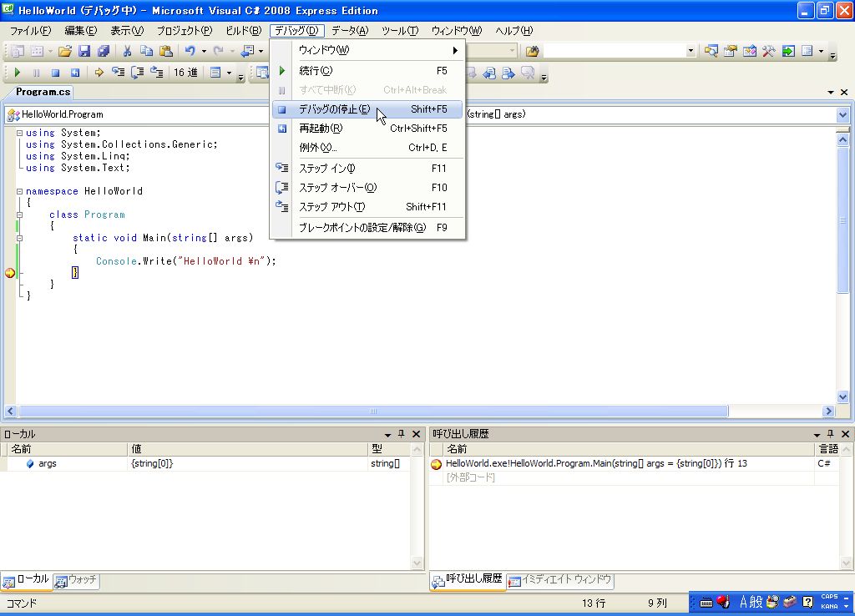Toggle hexadecimal display with 16進 button
The height and width of the screenshot is (616, 855).
click(x=185, y=73)
